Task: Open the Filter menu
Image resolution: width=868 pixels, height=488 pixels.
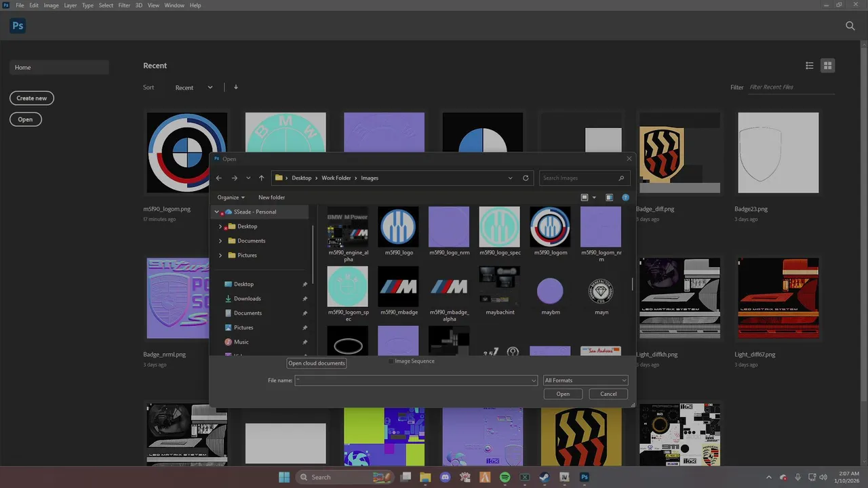Action: click(124, 5)
